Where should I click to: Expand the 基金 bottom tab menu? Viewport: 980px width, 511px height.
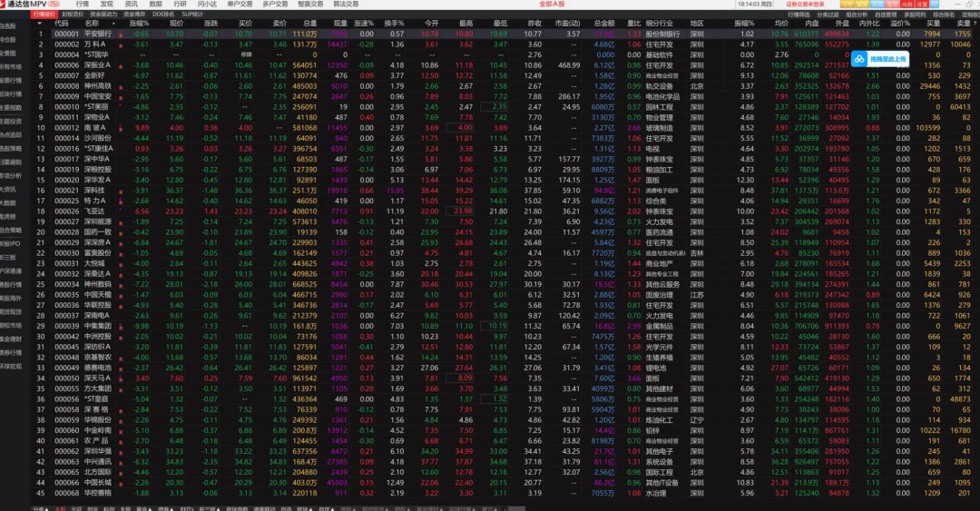coord(144,508)
